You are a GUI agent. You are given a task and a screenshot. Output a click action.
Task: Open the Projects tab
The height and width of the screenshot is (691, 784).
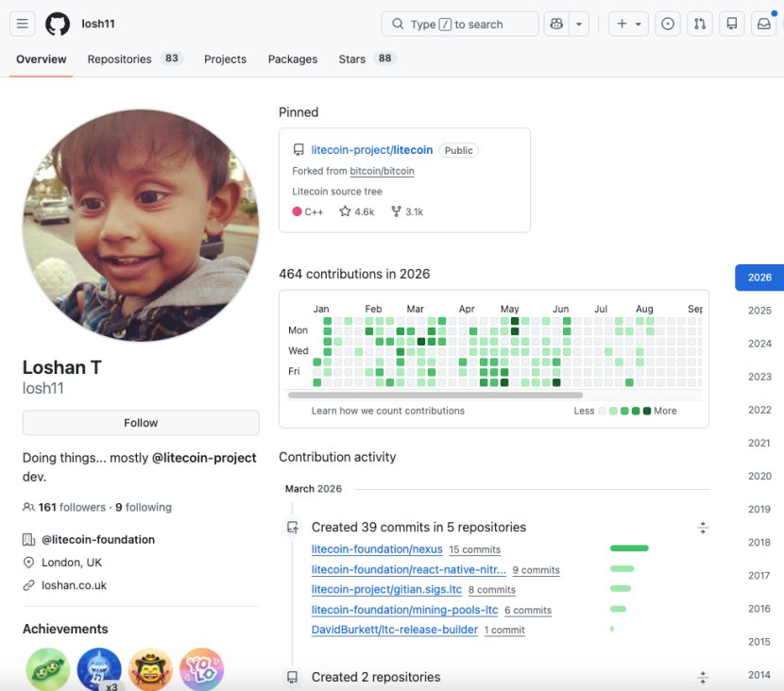coord(225,59)
